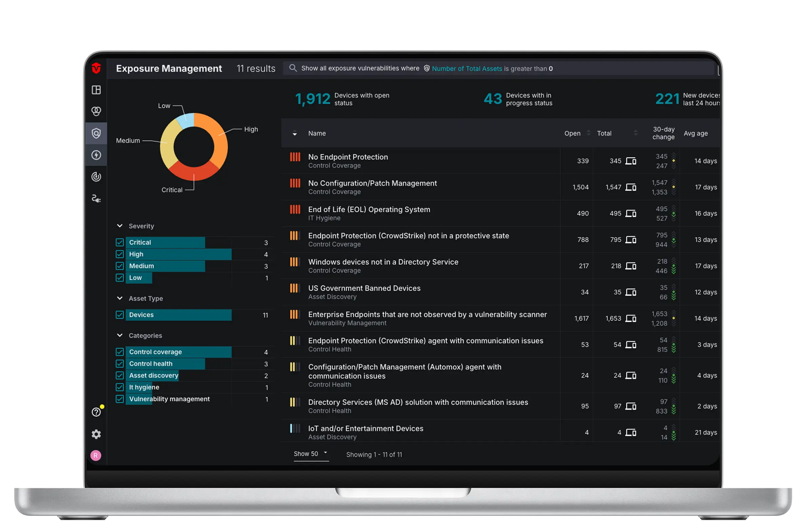This screenshot has height=525, width=812.
Task: Open the settings gear icon in sidebar
Action: click(x=96, y=434)
